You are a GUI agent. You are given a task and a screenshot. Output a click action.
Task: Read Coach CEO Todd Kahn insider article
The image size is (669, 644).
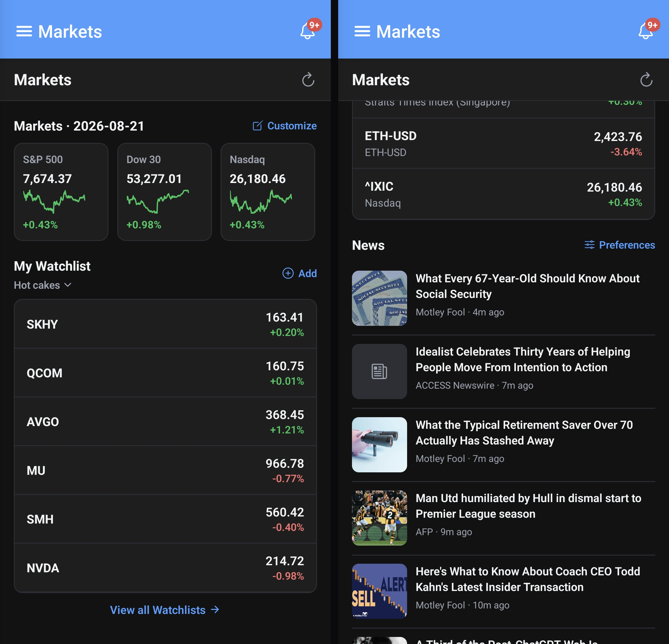pos(528,579)
